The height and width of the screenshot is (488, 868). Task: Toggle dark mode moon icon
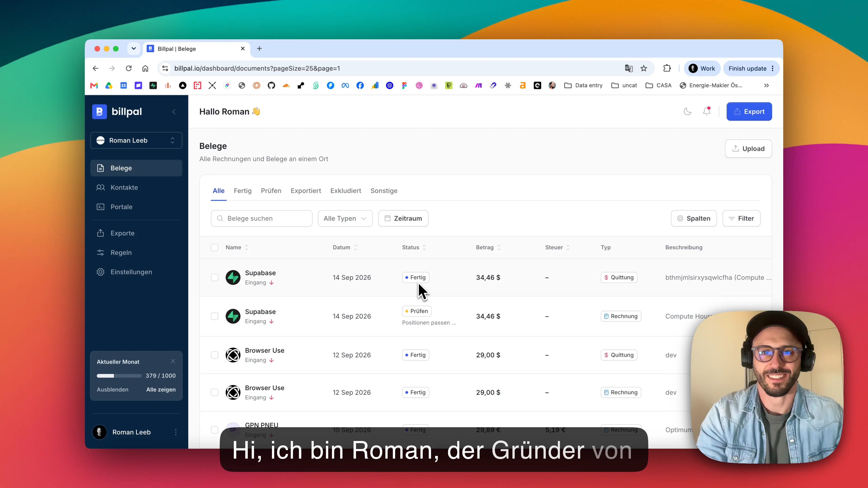click(x=687, y=111)
